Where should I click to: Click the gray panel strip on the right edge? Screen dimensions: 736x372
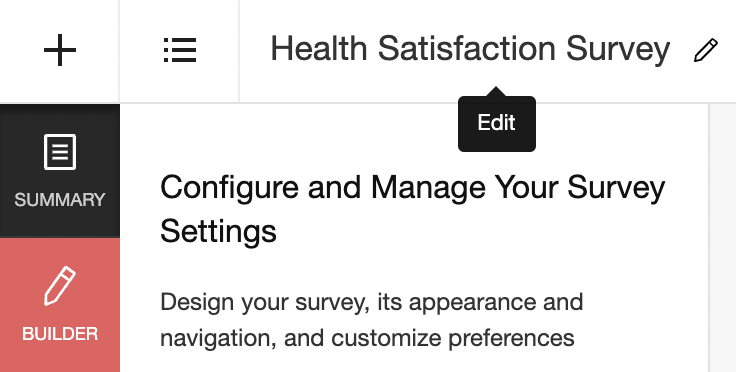tap(722, 237)
